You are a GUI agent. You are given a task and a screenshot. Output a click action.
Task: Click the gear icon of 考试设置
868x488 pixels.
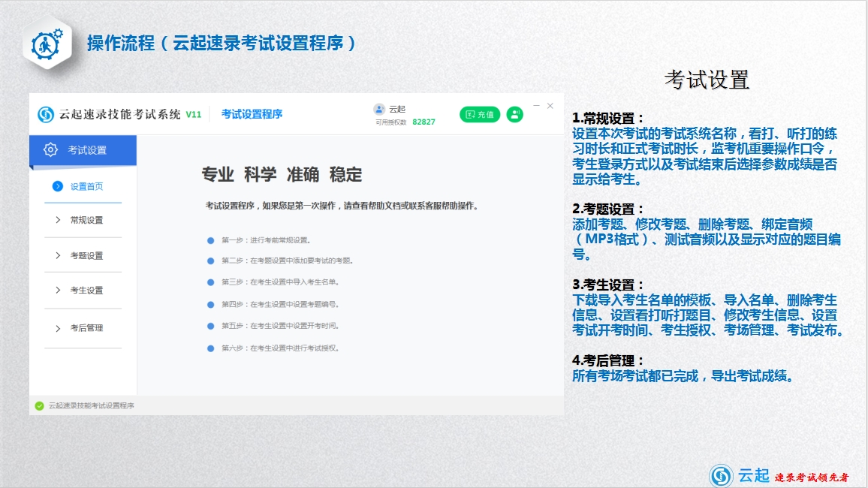(50, 149)
